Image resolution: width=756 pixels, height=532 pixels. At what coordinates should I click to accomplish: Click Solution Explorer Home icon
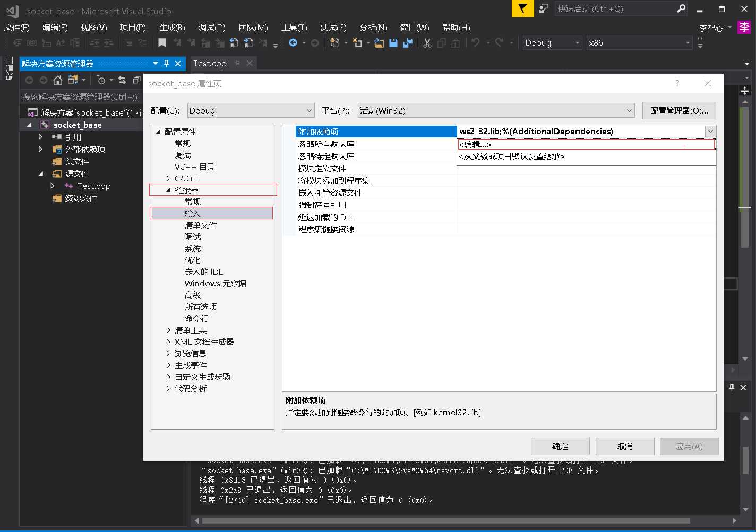coord(58,80)
